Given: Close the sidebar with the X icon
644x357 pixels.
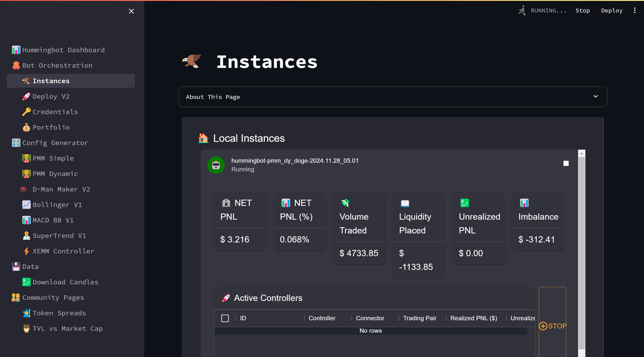Looking at the screenshot, I should (131, 11).
